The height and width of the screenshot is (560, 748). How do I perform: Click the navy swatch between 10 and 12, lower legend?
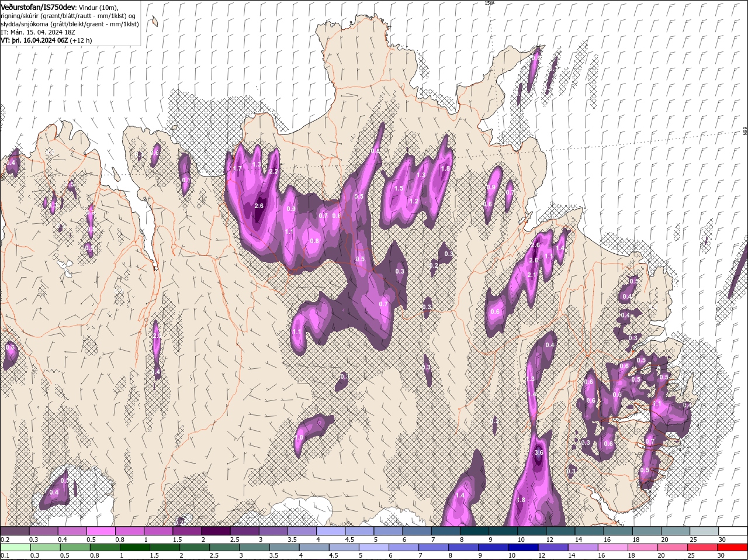point(524,548)
